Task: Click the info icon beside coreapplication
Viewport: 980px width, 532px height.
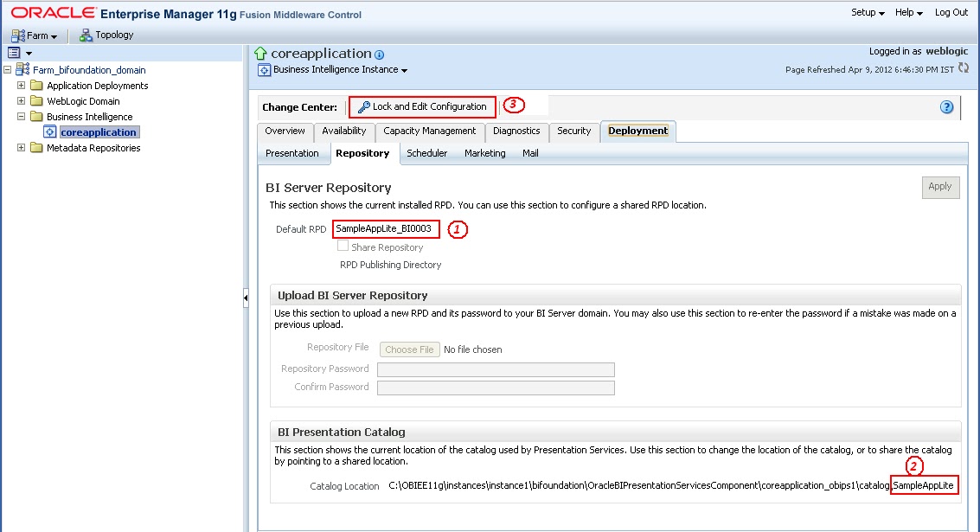Action: [x=379, y=53]
